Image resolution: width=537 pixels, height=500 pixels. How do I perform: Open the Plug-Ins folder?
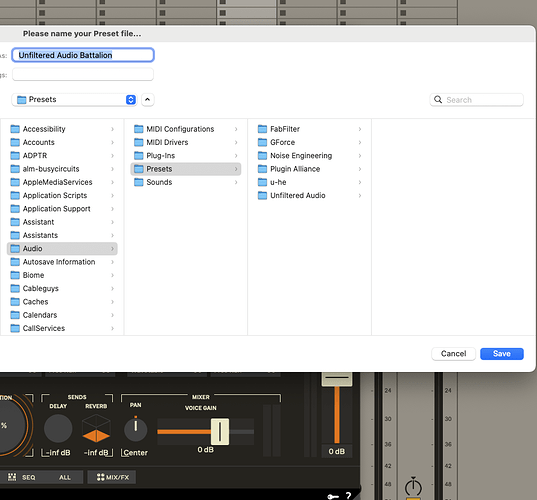[x=186, y=156]
